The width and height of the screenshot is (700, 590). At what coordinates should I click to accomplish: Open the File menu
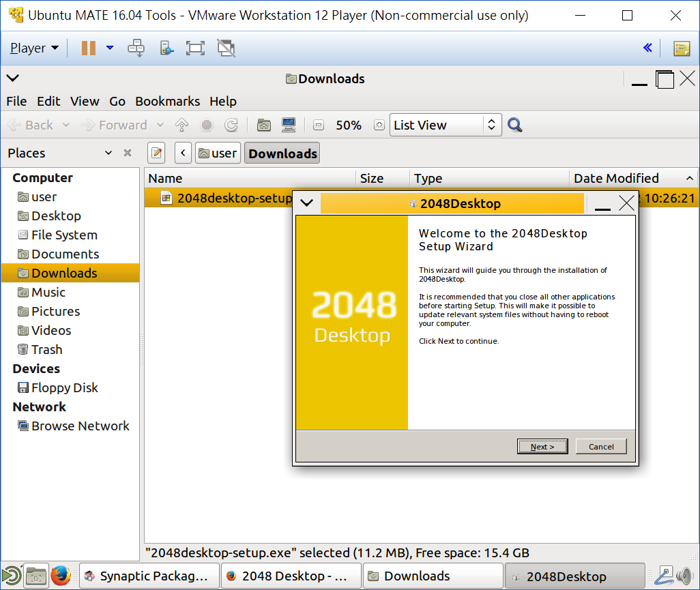point(16,102)
